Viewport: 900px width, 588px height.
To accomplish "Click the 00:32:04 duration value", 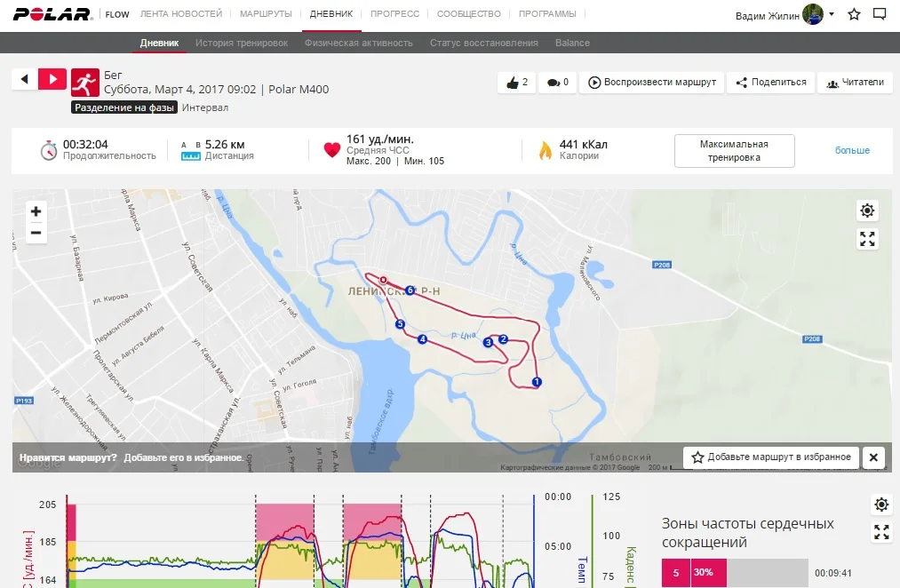I will tap(85, 145).
